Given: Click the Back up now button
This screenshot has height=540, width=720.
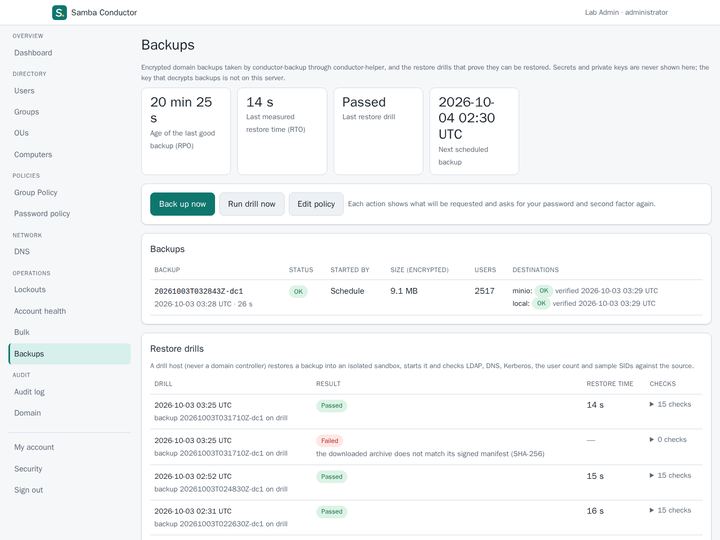Looking at the screenshot, I should [x=182, y=204].
